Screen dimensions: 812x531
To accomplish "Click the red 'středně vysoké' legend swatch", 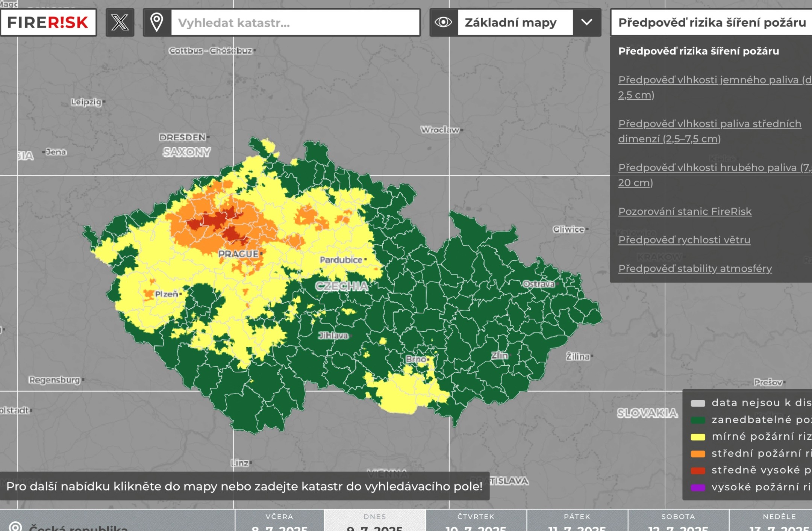I will pyautogui.click(x=698, y=470).
